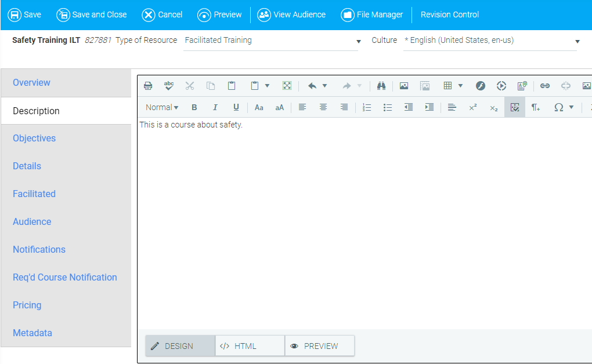Apply subscript formatting
Screen dimensions: 592x364
pyautogui.click(x=494, y=108)
